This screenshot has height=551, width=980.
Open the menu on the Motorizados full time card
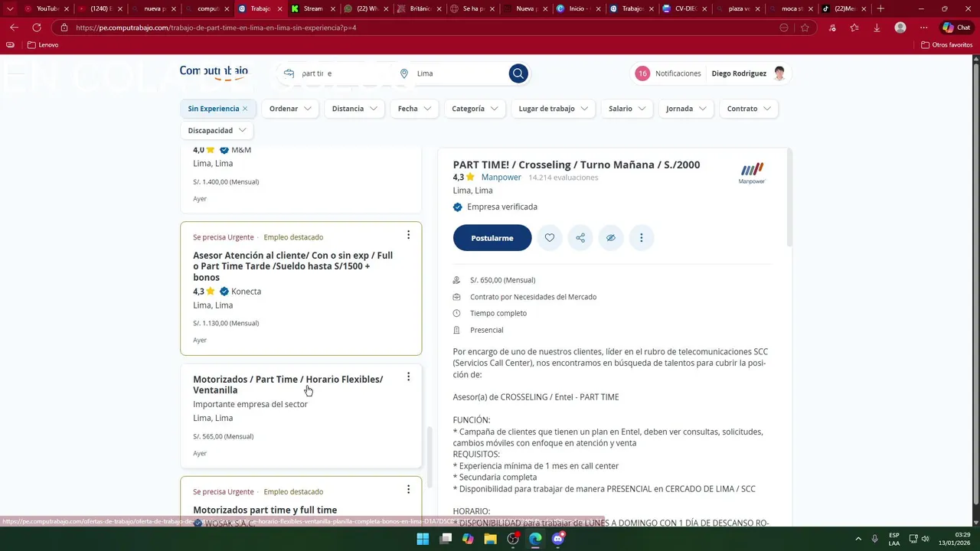point(408,490)
